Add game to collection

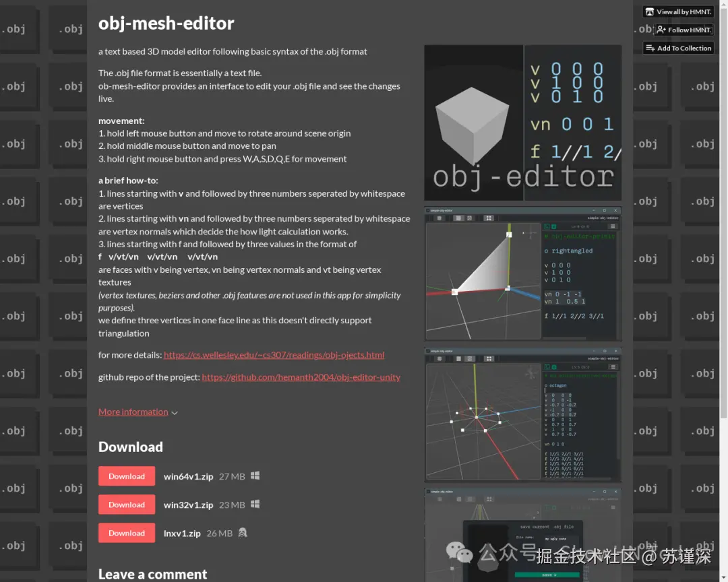678,48
